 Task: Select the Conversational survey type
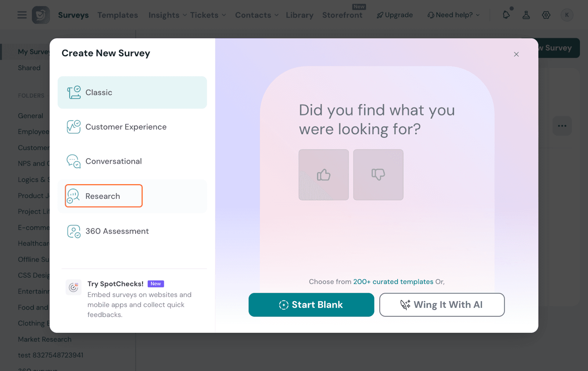(x=113, y=161)
